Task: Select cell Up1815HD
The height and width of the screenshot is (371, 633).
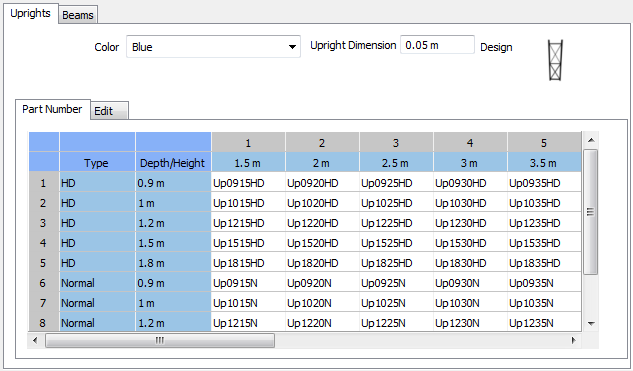Action: [248, 262]
